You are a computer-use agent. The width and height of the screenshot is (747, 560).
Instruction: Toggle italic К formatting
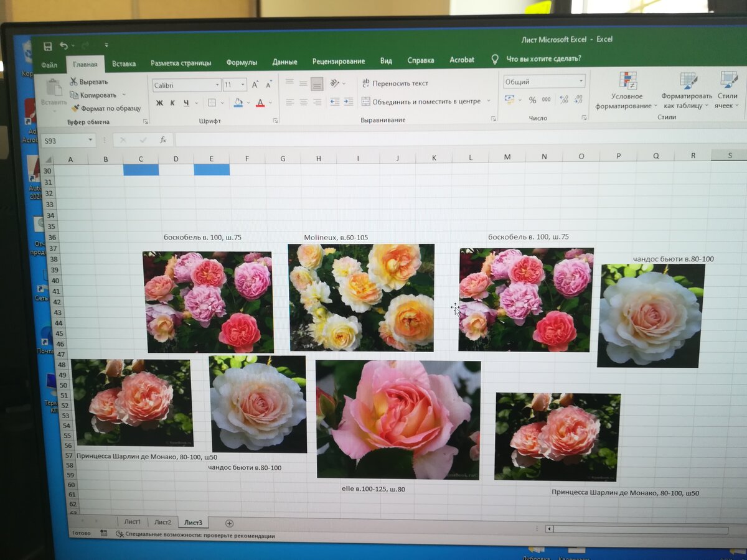172,103
